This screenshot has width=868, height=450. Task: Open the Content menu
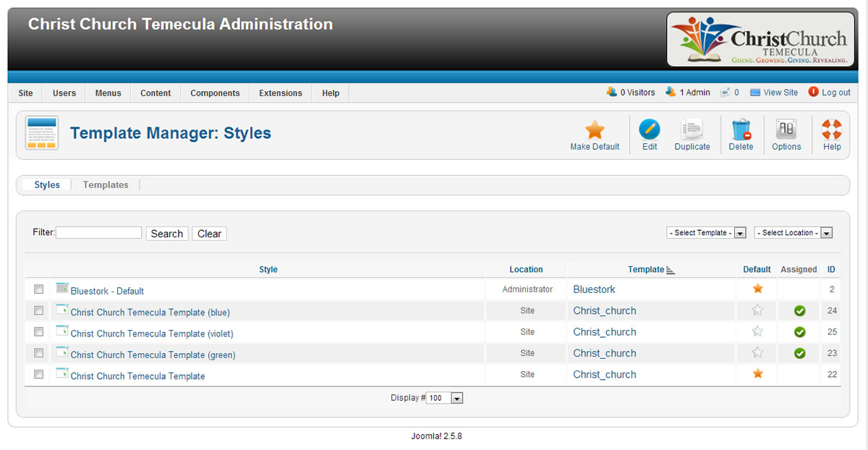(156, 93)
